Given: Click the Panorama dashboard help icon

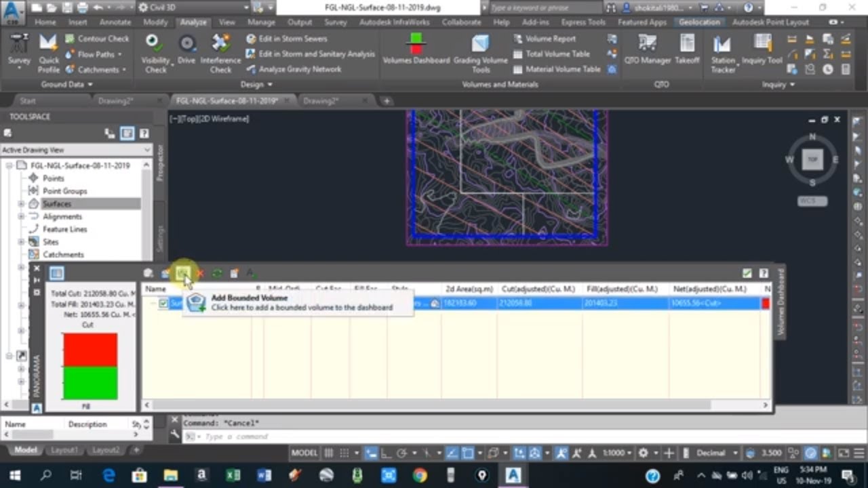Looking at the screenshot, I should coord(764,273).
